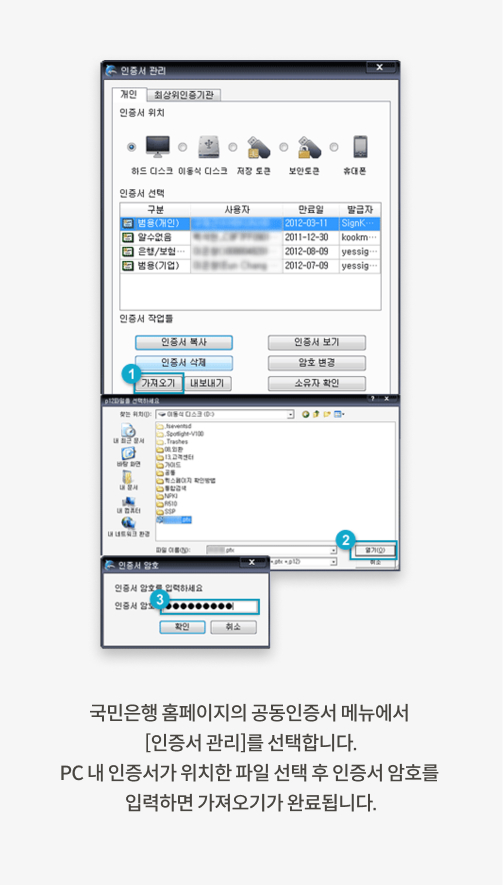Open 내 최근 문서 in places bar
503x885 pixels.
[128, 435]
